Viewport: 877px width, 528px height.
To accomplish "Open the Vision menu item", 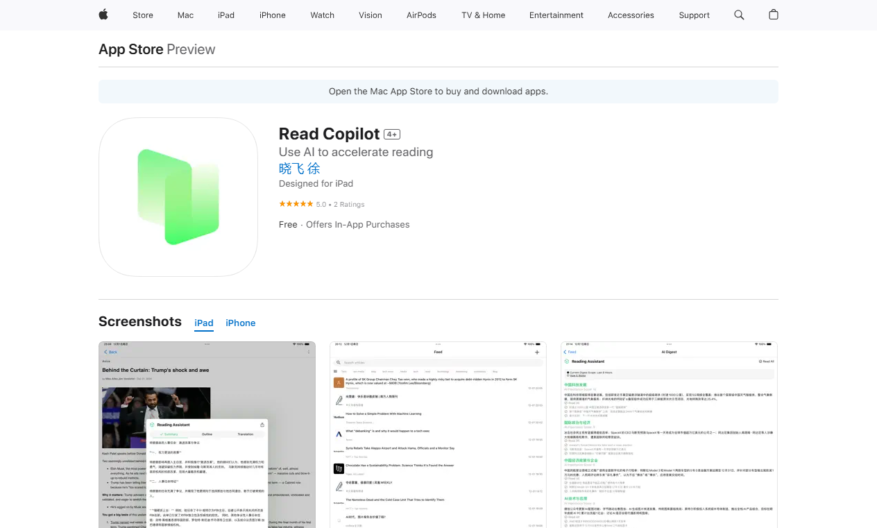I will pyautogui.click(x=370, y=15).
